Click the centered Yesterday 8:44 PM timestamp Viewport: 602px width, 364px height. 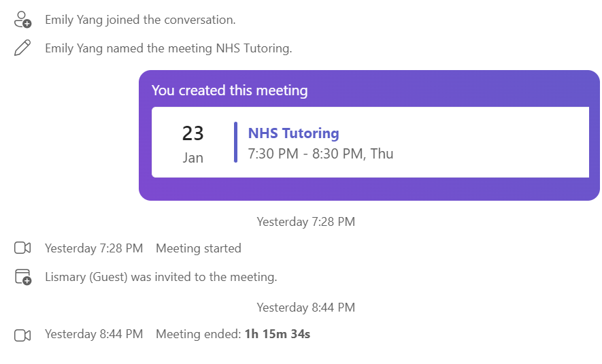[305, 308]
